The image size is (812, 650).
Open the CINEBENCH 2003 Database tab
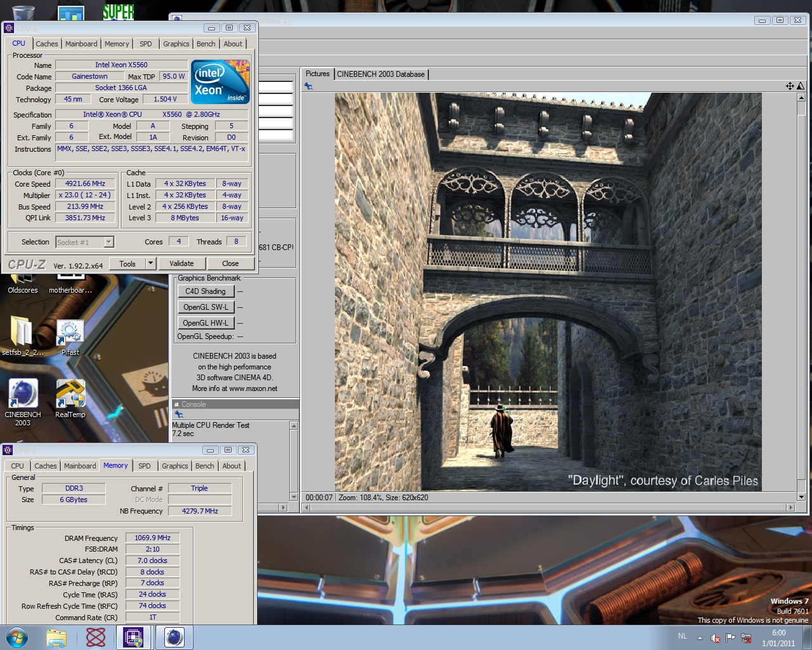click(381, 74)
